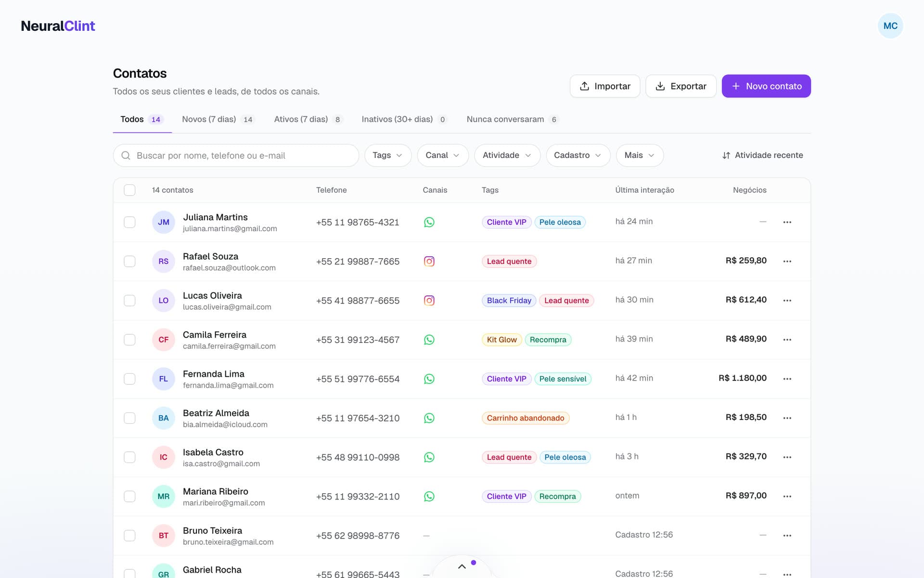Click the Importar button
This screenshot has width=924, height=578.
(605, 86)
